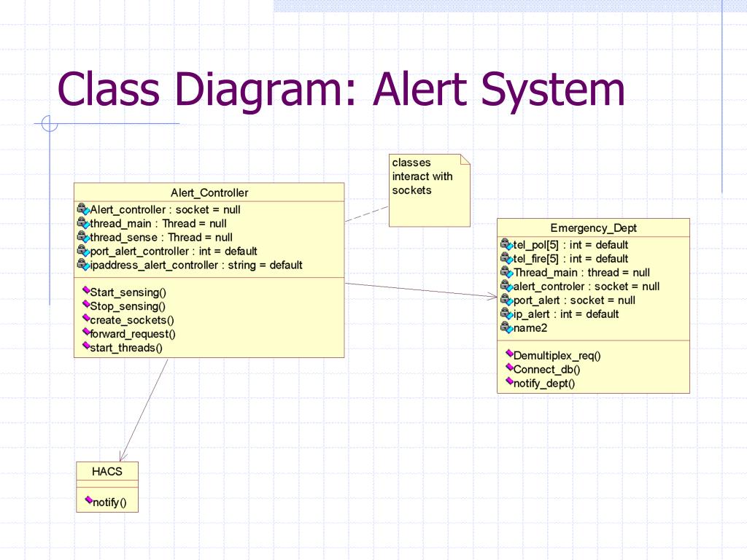The height and width of the screenshot is (560, 747).
Task: Click the operation icon beside Demultiplex_req()
Action: tap(510, 354)
